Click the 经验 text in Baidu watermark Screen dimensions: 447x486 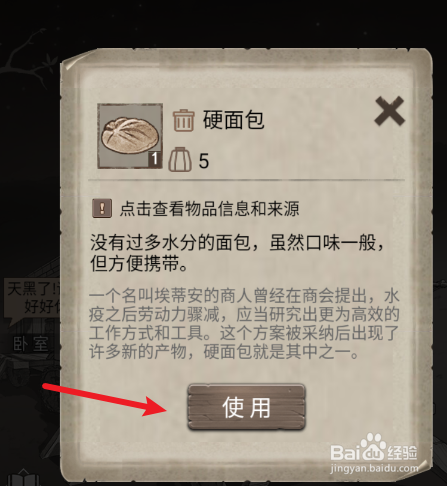pyautogui.click(x=402, y=452)
